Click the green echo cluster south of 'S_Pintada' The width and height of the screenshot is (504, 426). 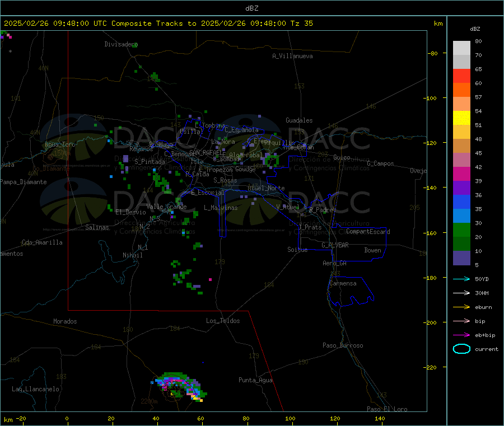coord(161,182)
